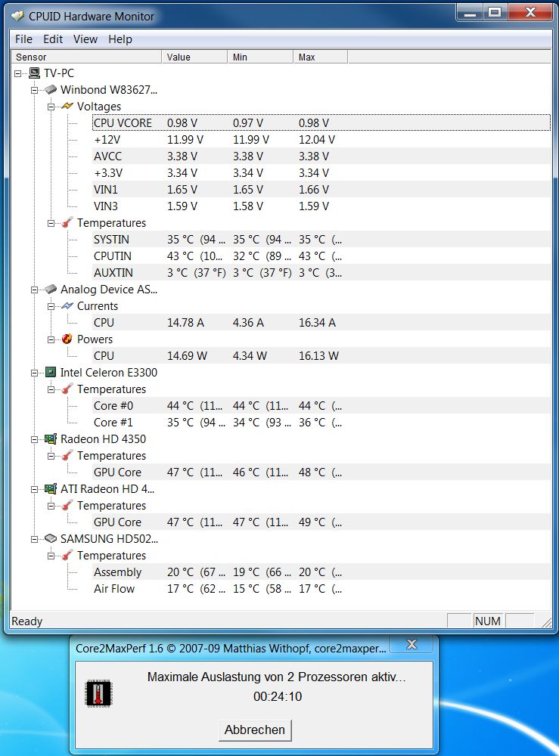Screen dimensions: 559x756
Task: Click the TV-PC computer icon
Action: coord(34,73)
